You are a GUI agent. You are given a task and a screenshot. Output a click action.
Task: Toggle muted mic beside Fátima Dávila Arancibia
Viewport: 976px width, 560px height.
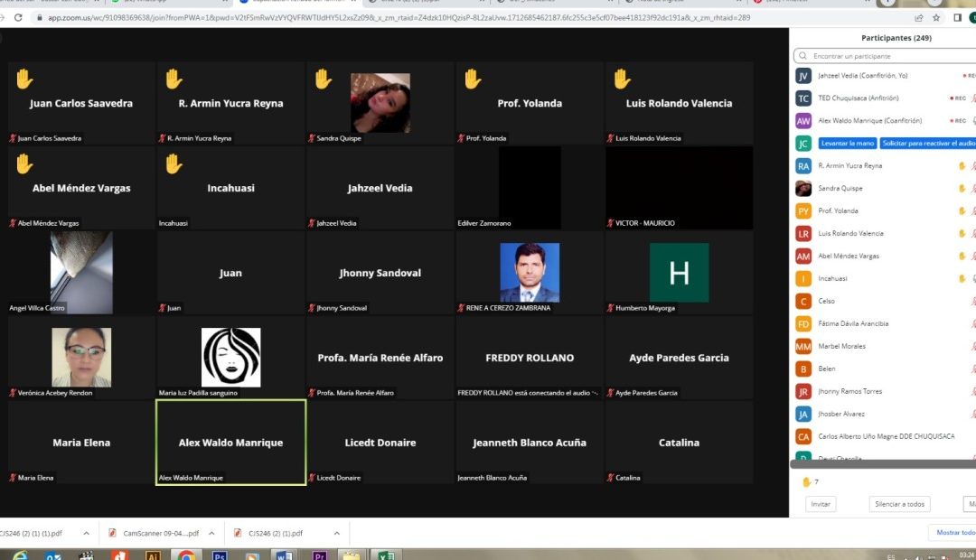coord(972,324)
